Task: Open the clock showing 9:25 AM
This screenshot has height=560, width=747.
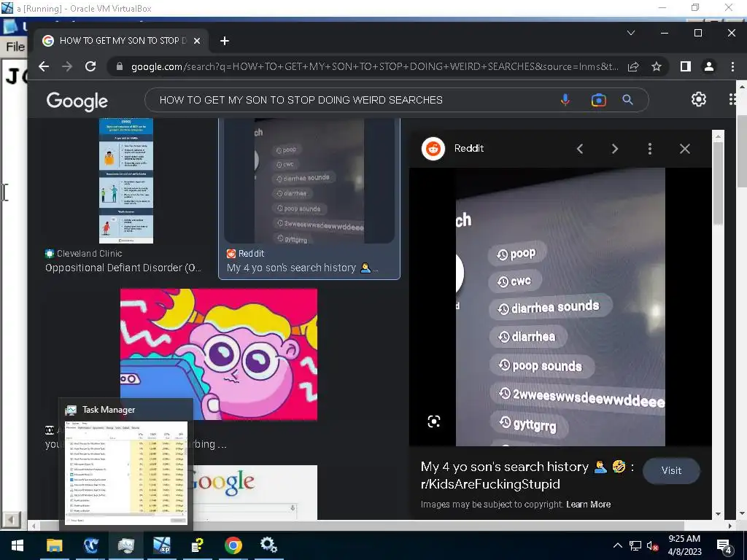Action: click(x=684, y=545)
